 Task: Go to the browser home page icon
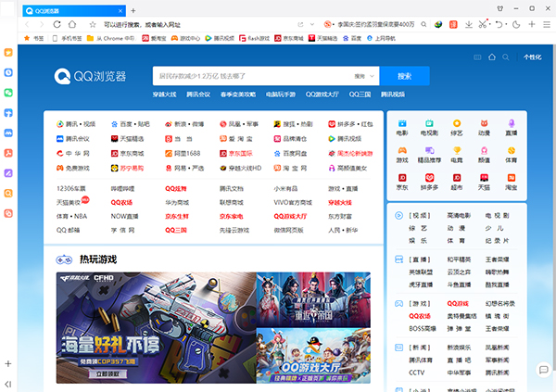click(x=72, y=24)
